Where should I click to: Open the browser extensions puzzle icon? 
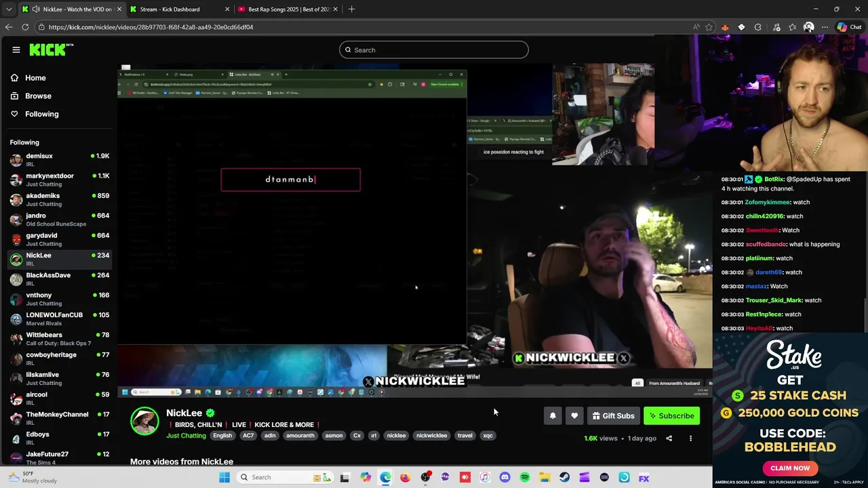click(x=758, y=27)
